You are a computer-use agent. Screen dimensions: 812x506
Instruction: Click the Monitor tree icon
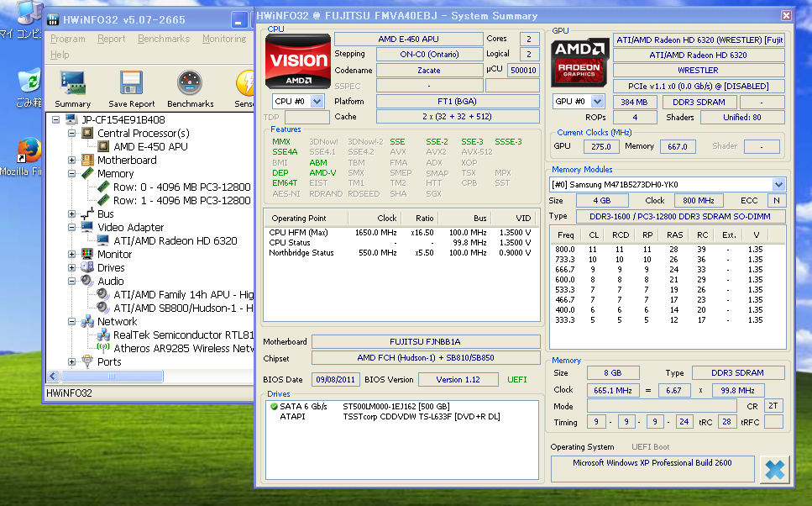click(x=87, y=254)
